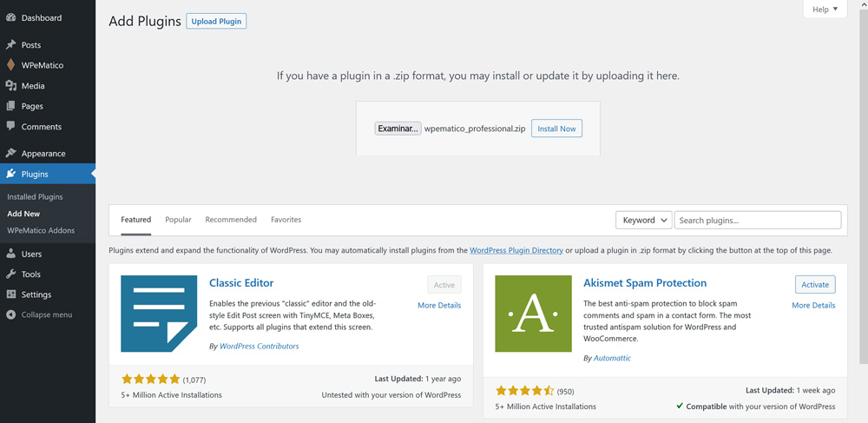The image size is (868, 423).
Task: Click the Settings sliders icon
Action: pos(10,294)
